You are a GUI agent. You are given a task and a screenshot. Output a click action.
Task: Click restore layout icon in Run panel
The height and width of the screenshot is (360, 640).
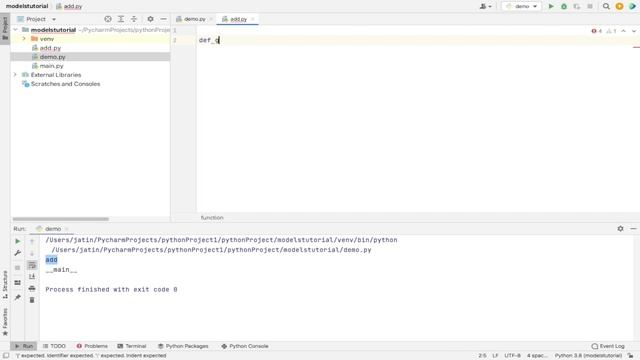18,283
